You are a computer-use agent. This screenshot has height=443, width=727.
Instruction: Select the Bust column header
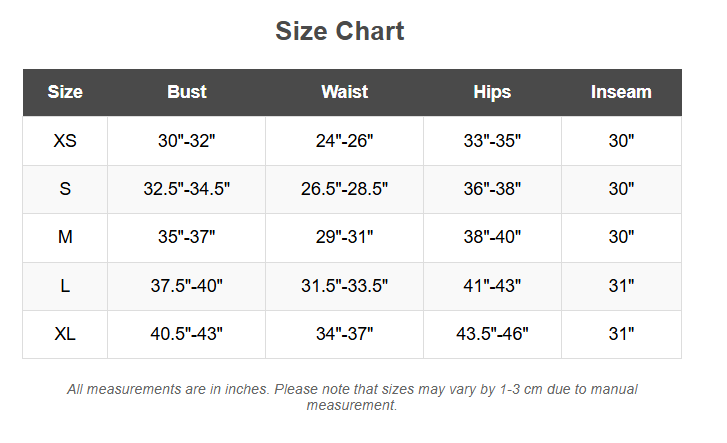coord(187,92)
